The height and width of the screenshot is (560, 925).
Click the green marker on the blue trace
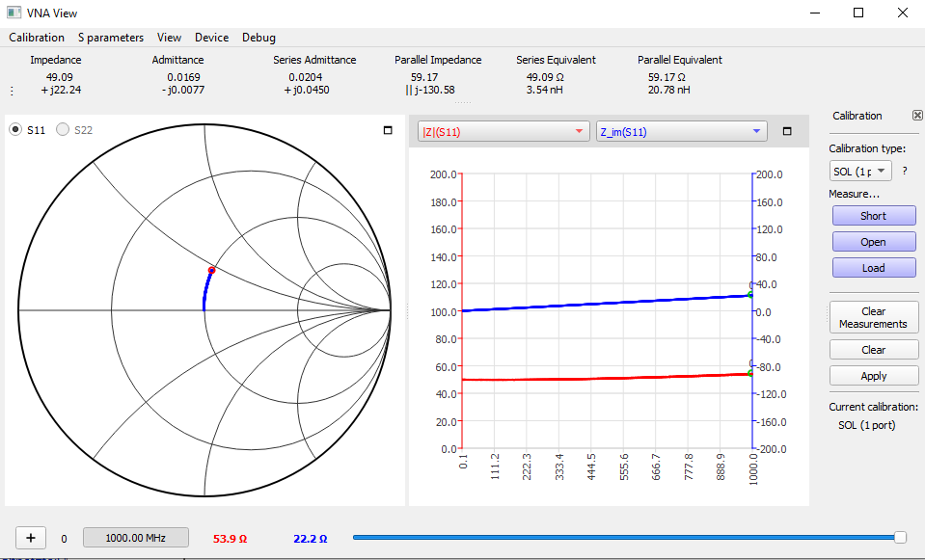(x=751, y=295)
